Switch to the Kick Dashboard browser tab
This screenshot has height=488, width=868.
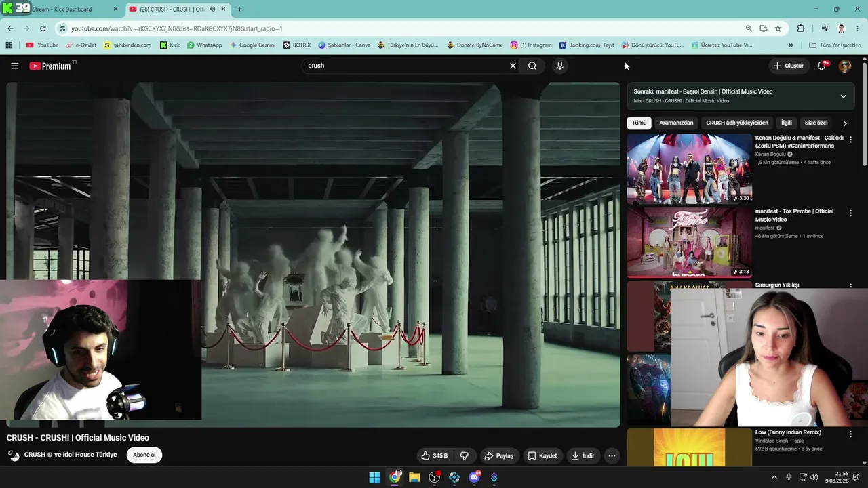click(x=64, y=9)
